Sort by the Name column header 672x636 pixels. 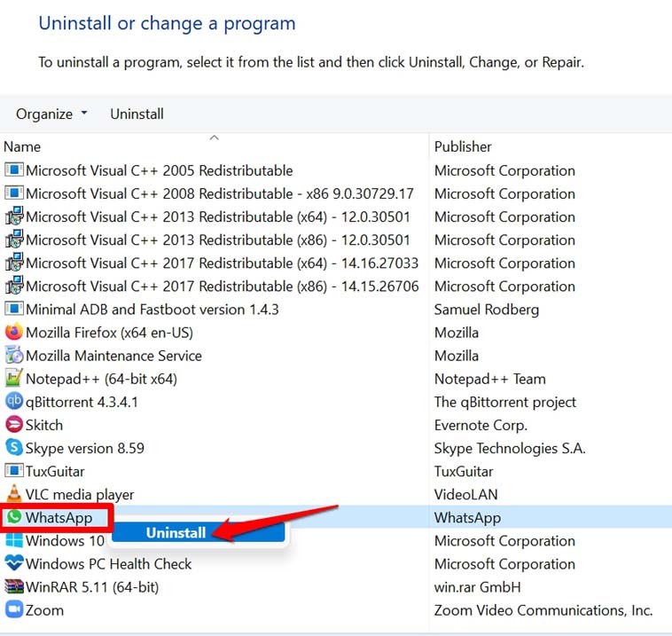(22, 146)
